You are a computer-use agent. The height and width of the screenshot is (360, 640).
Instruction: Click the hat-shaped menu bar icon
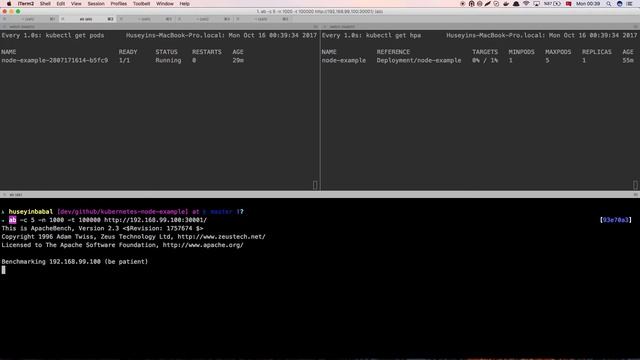point(516,4)
